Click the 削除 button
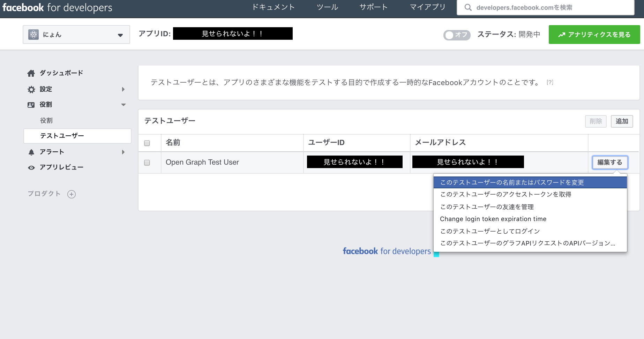The width and height of the screenshot is (644, 339). (x=596, y=121)
